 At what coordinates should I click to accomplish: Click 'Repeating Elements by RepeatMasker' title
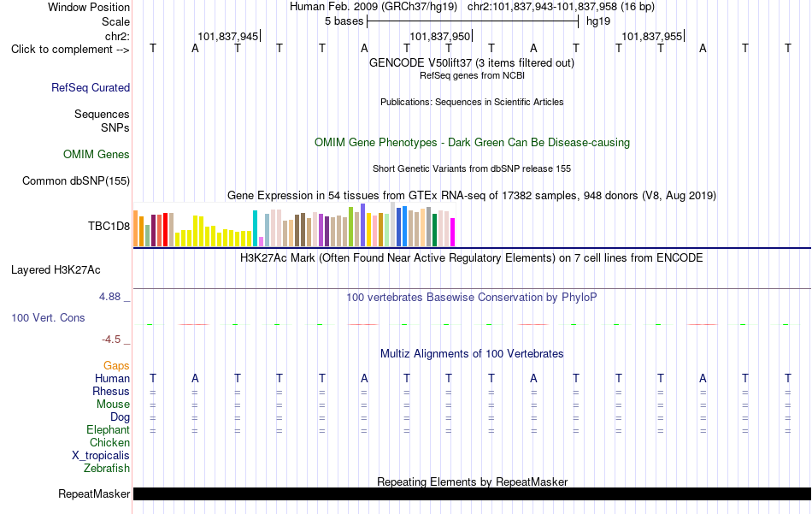[472, 482]
